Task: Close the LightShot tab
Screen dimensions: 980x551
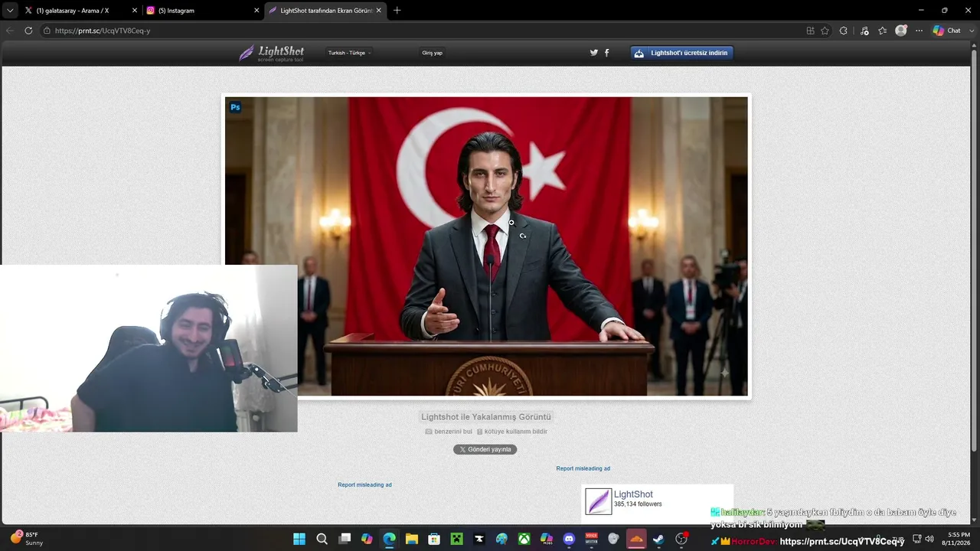Action: [x=378, y=11]
